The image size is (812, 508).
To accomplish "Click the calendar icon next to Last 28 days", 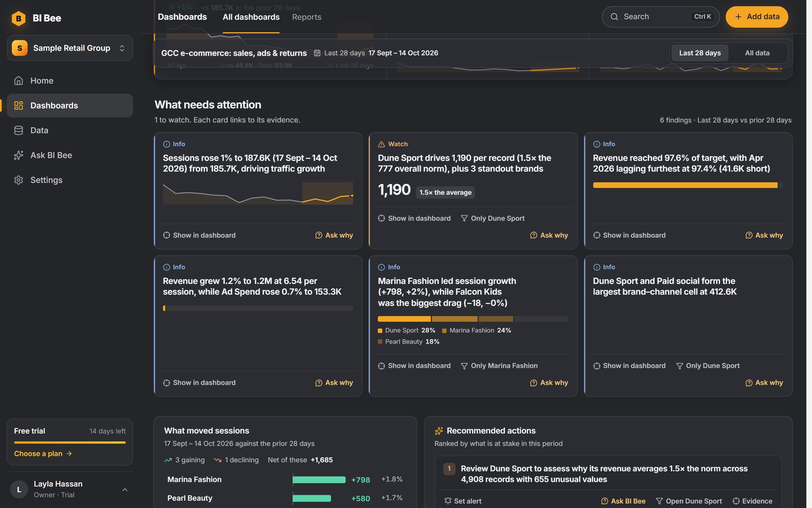I will pos(317,53).
